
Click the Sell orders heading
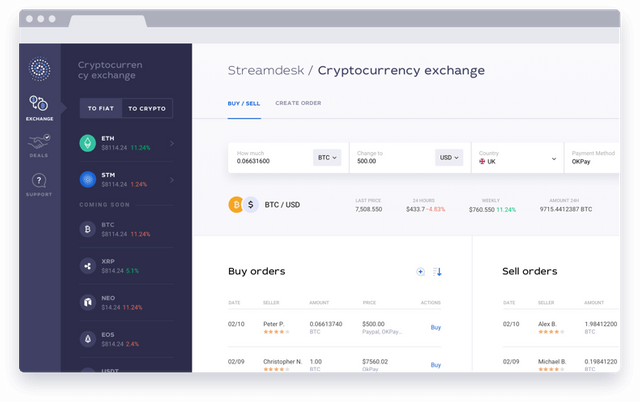pyautogui.click(x=530, y=271)
